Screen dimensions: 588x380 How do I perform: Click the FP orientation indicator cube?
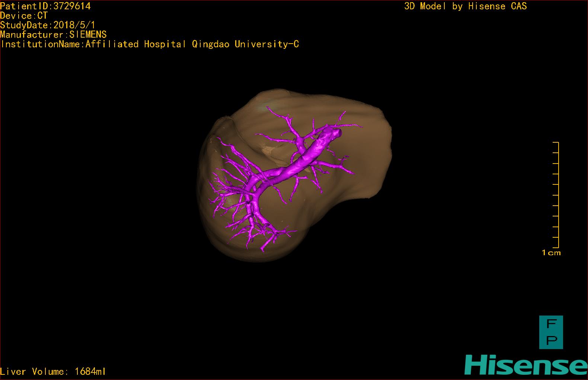pyautogui.click(x=551, y=332)
